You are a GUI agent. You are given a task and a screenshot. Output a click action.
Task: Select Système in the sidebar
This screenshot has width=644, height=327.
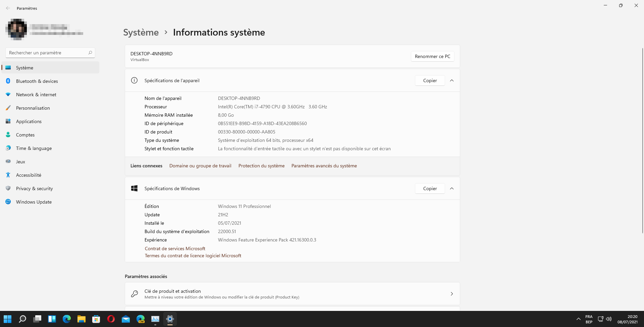coord(50,67)
